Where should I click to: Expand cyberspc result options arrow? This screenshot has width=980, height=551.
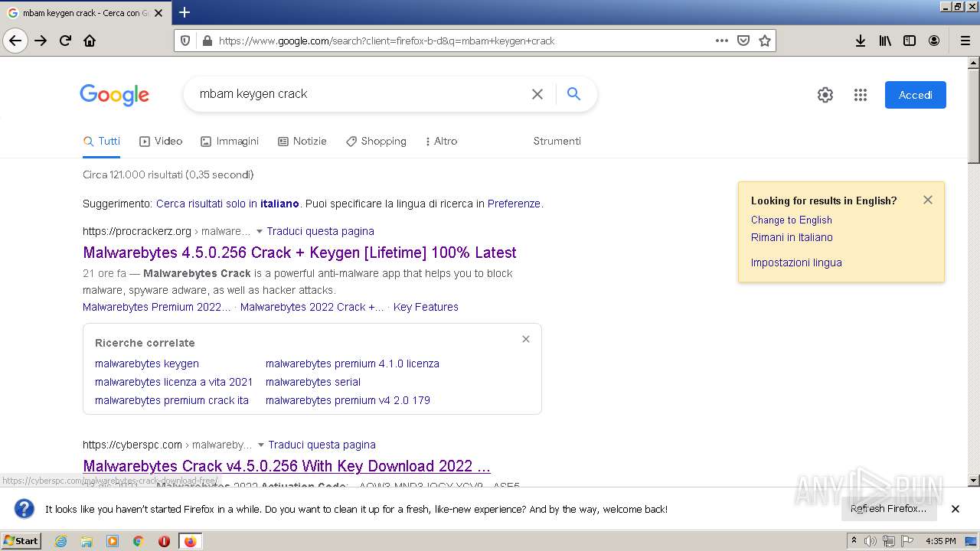point(260,445)
